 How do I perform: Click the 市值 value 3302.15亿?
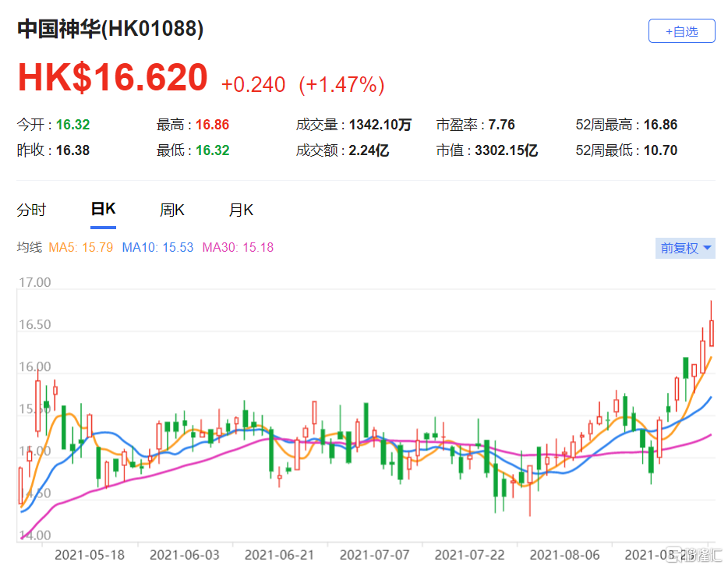(506, 150)
